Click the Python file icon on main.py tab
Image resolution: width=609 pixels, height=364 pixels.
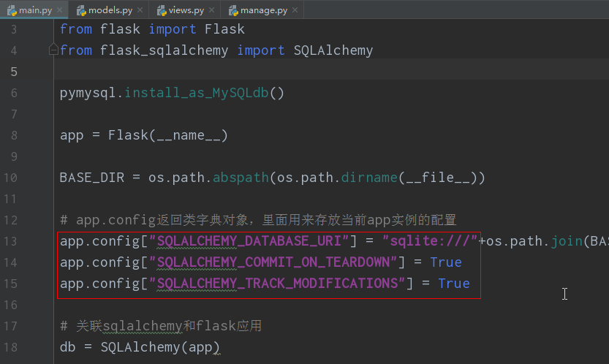pyautogui.click(x=12, y=10)
